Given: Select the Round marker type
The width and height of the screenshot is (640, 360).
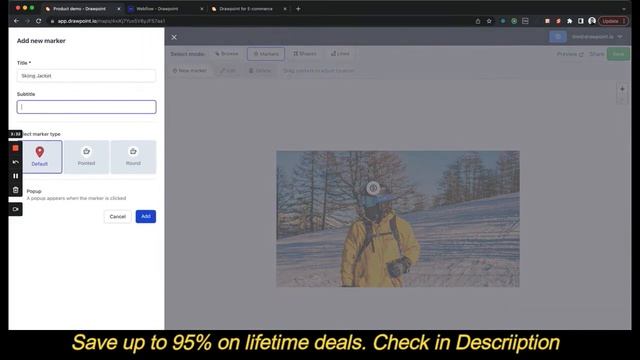Looking at the screenshot, I should 133,157.
